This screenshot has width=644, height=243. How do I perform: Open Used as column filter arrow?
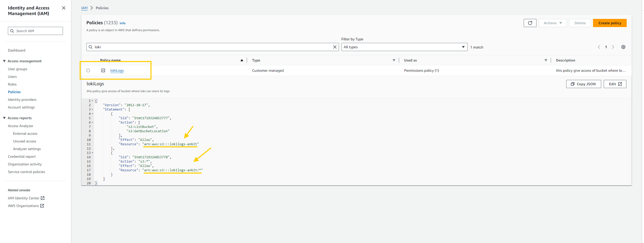coord(546,60)
